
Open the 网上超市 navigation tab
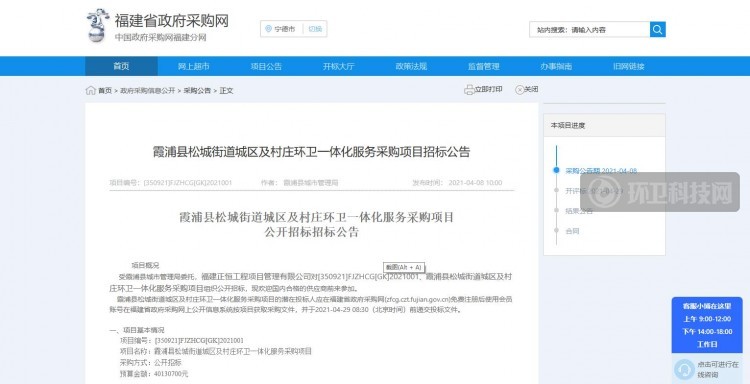click(x=194, y=66)
